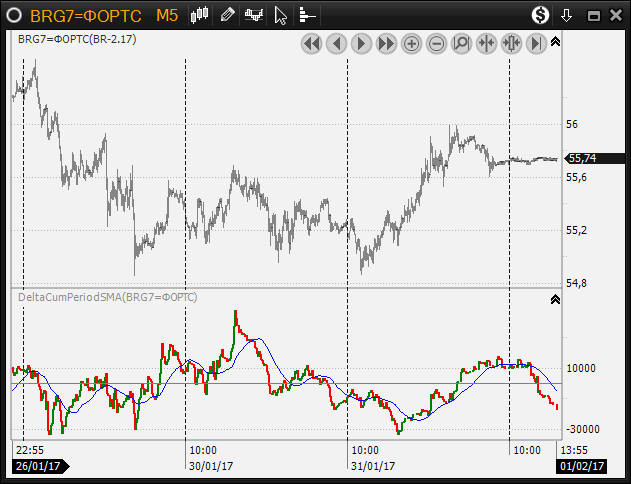Select the pencil drawing tool
631x484 pixels.
tap(228, 15)
